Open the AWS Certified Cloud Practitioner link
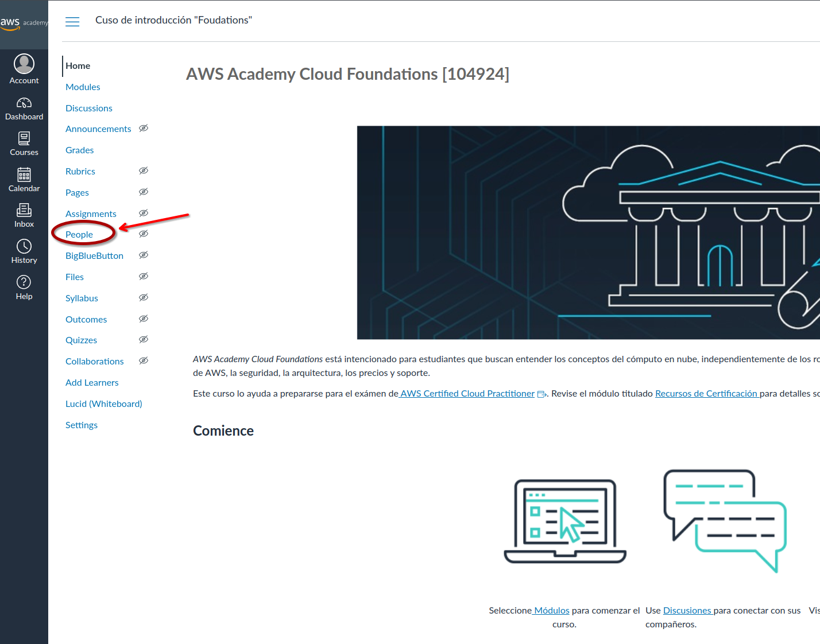The height and width of the screenshot is (644, 820). point(467,394)
